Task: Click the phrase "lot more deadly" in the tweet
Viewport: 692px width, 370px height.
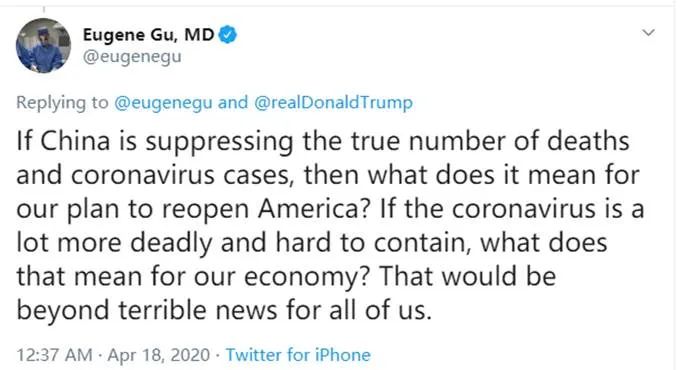Action: pos(114,243)
